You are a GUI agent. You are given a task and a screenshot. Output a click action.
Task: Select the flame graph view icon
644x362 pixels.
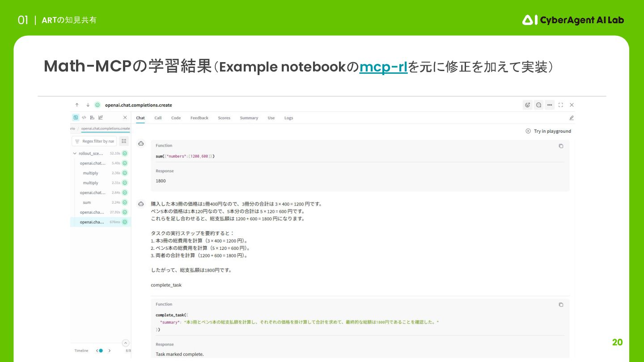(92, 118)
